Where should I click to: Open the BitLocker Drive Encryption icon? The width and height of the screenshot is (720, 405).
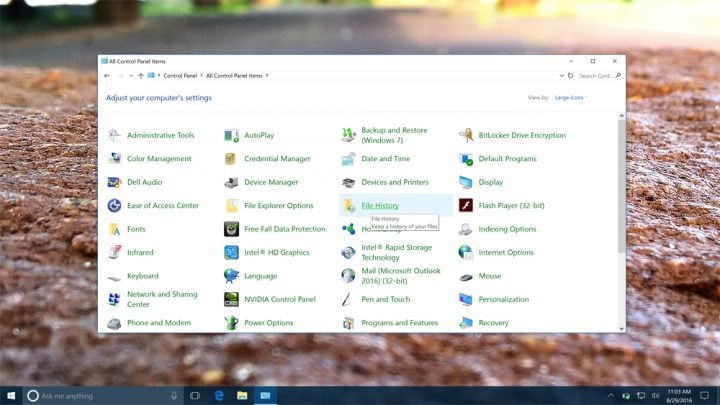click(466, 135)
